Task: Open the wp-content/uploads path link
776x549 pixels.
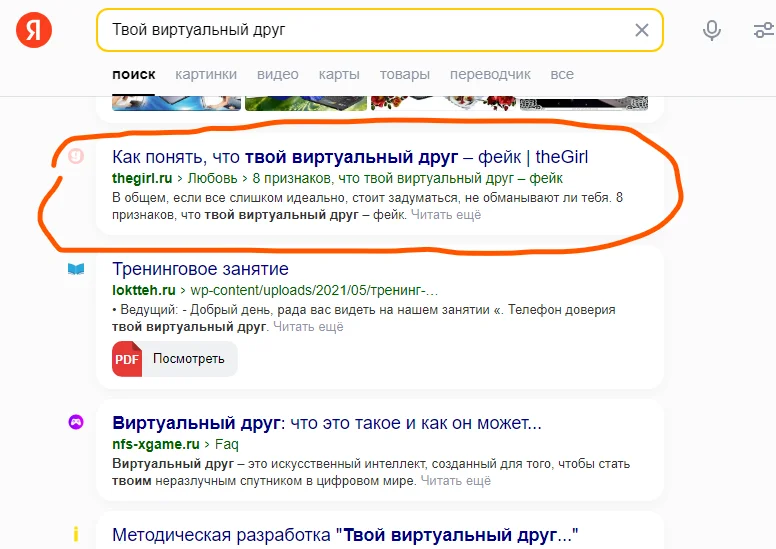Action: click(x=314, y=290)
